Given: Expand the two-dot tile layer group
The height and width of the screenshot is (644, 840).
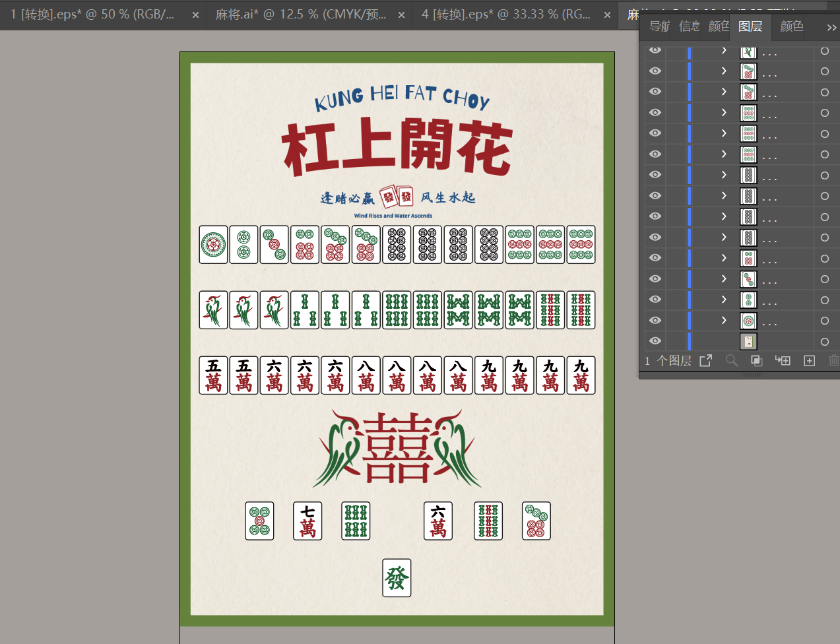Looking at the screenshot, I should click(724, 300).
